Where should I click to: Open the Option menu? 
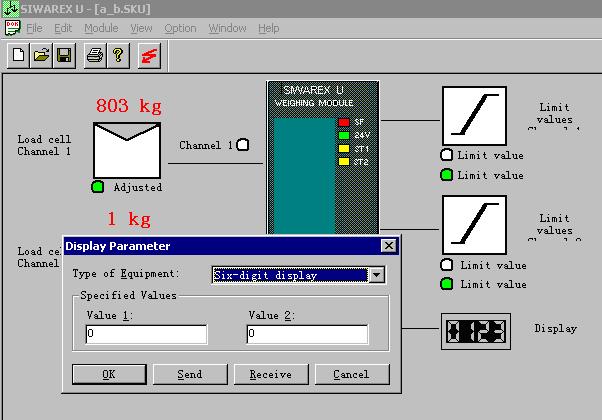(180, 28)
